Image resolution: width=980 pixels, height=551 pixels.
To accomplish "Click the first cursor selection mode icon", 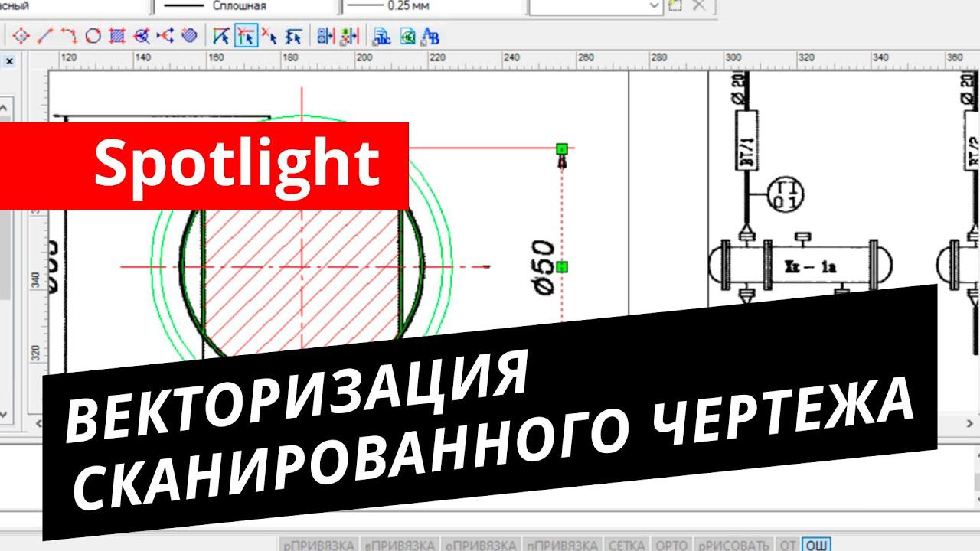I will coord(221,35).
